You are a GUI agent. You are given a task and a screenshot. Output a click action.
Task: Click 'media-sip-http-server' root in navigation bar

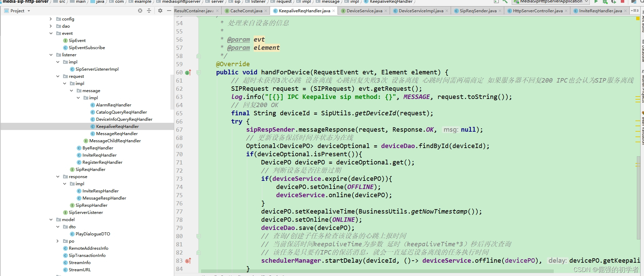point(26,1)
